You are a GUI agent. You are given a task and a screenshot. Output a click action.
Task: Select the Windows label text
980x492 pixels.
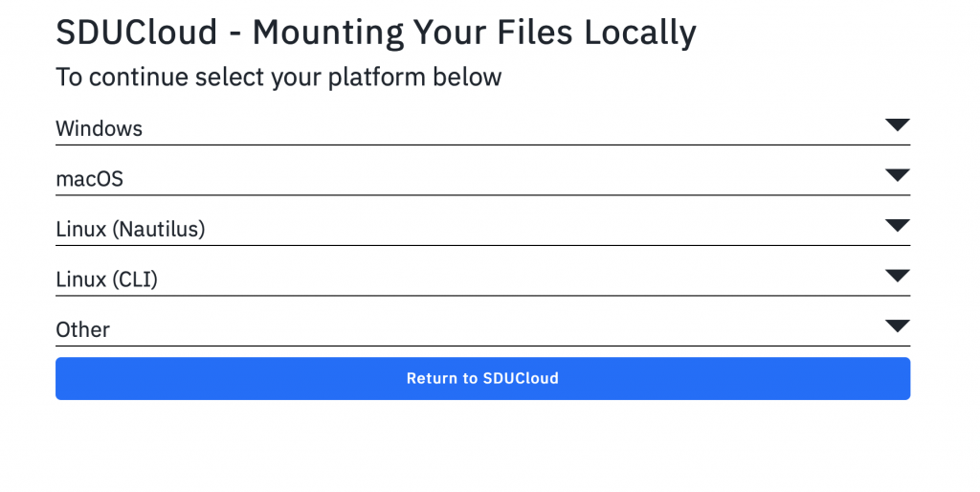pyautogui.click(x=99, y=129)
